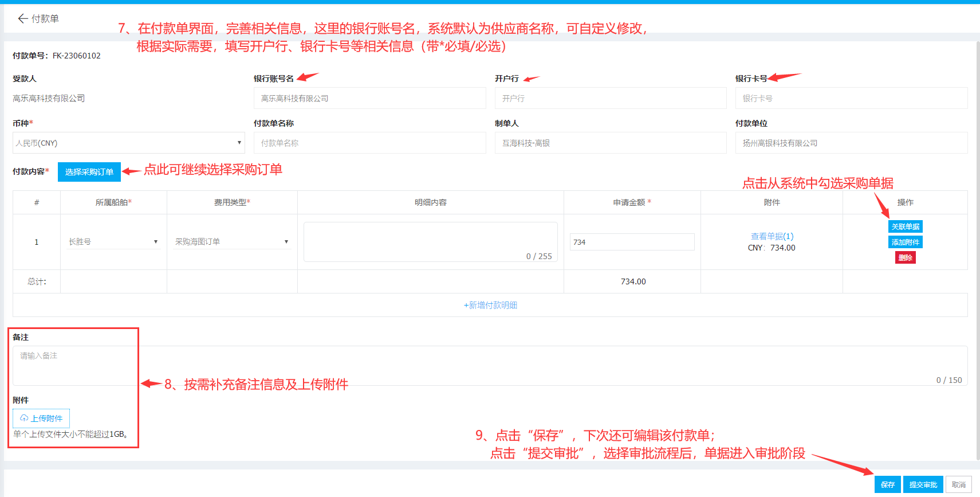Click the 明细内容 text area in row 1

coord(431,242)
